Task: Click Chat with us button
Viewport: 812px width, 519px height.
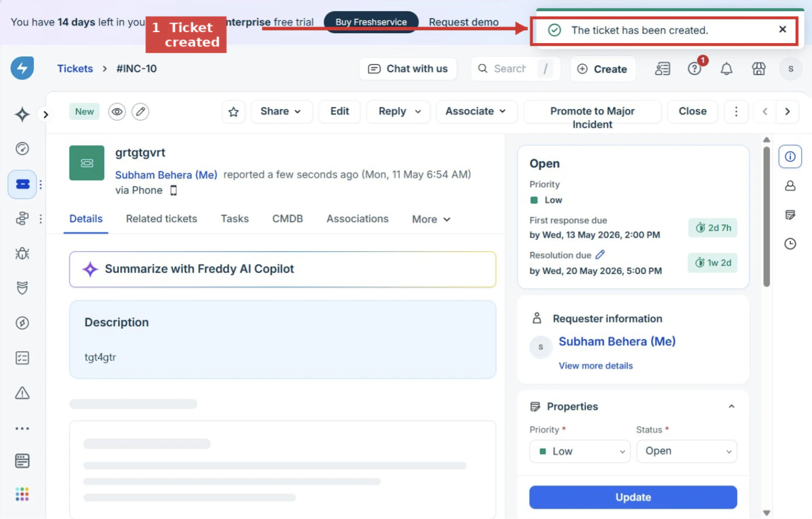Action: [x=408, y=69]
